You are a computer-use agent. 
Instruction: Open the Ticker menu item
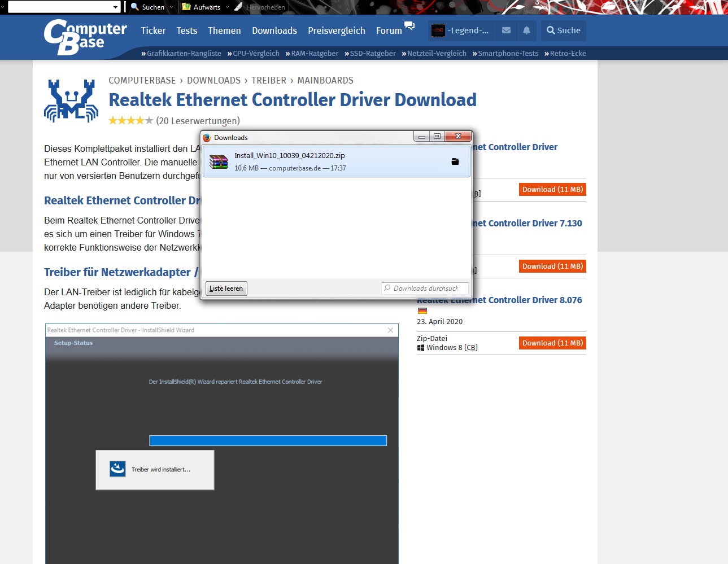pyautogui.click(x=154, y=30)
